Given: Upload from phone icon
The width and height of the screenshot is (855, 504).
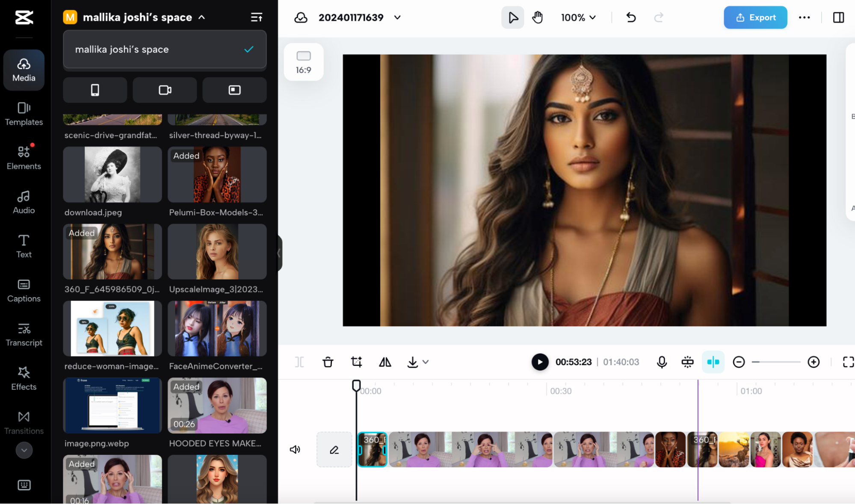Looking at the screenshot, I should coord(95,90).
